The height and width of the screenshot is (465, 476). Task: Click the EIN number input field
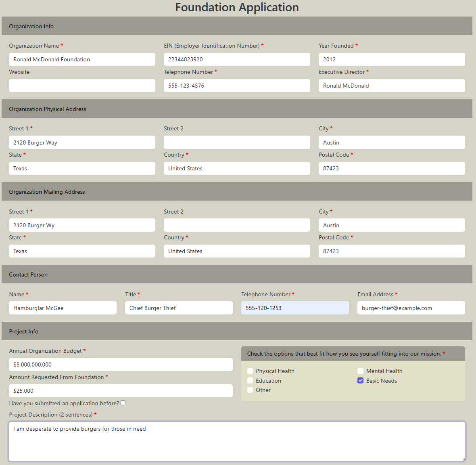[x=237, y=59]
